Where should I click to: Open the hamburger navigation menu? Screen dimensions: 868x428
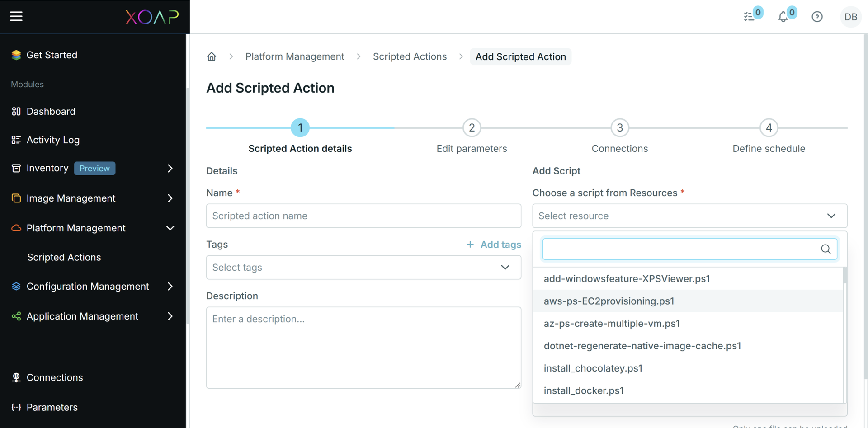(16, 16)
